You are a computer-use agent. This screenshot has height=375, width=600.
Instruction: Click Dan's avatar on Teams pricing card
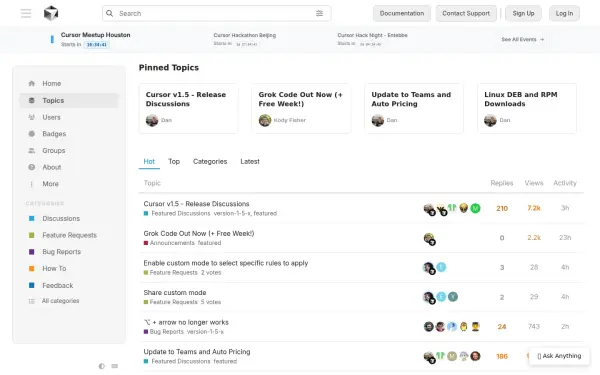click(378, 120)
